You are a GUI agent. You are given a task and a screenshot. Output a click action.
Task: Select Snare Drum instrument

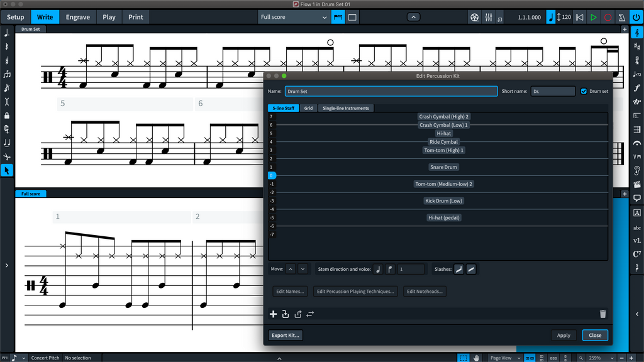tap(443, 167)
